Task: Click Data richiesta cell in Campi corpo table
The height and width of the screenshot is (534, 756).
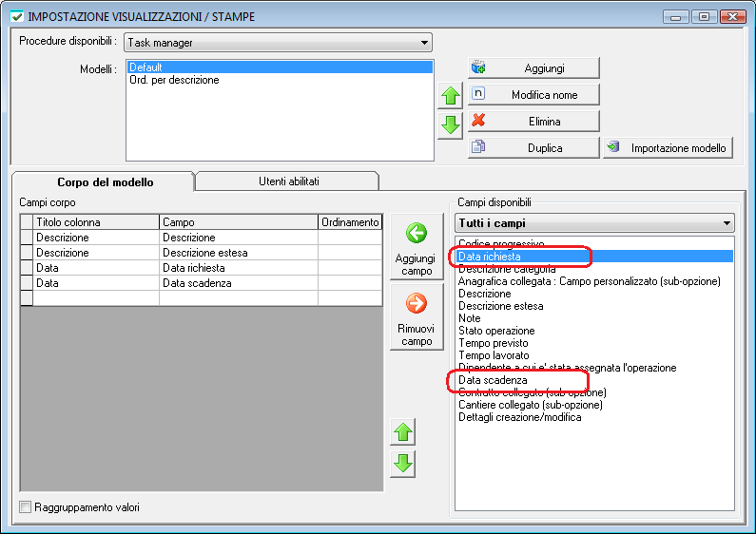Action: (238, 268)
